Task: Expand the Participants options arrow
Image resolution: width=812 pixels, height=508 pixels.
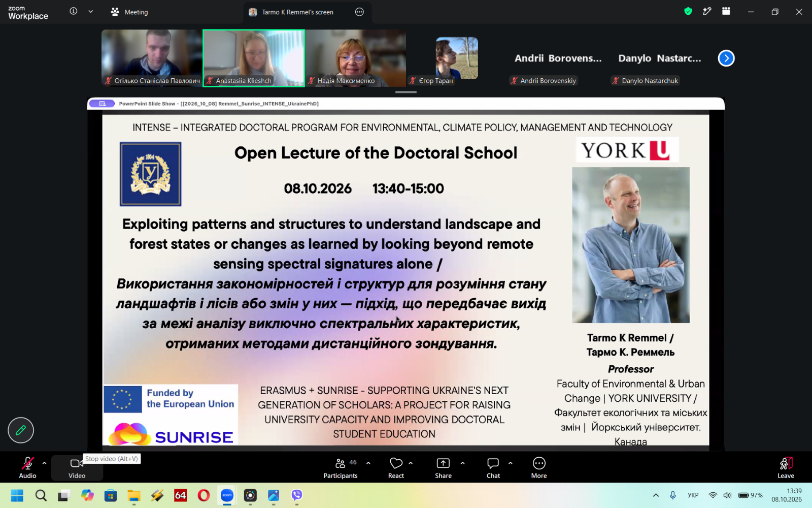Action: tap(368, 463)
